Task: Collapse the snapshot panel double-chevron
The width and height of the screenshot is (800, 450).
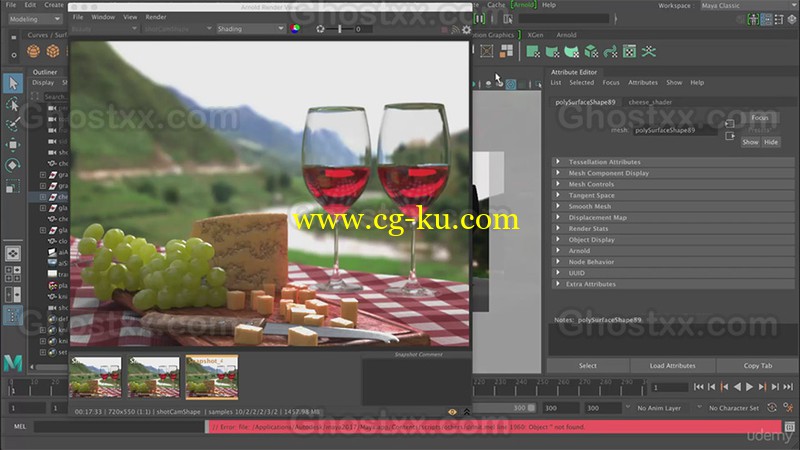Action: pos(466,412)
